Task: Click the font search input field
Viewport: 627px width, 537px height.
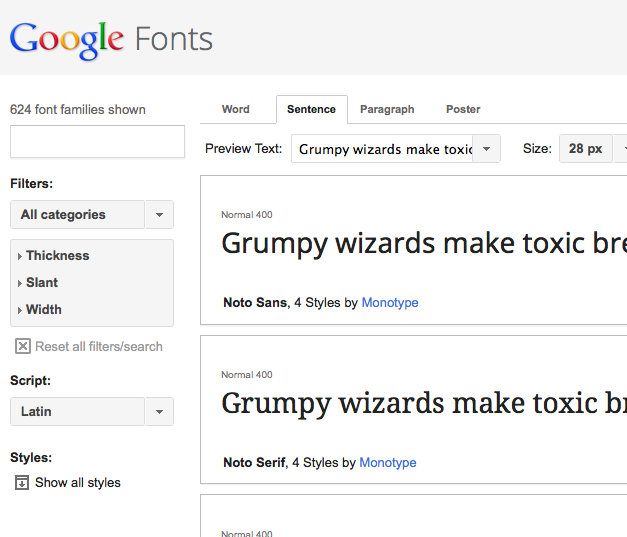Action: click(x=98, y=142)
